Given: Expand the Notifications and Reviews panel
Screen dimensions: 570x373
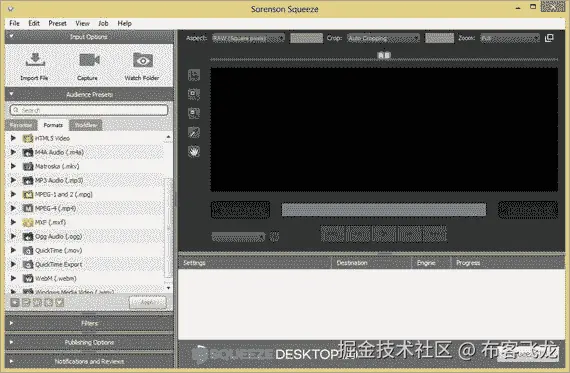Looking at the screenshot, I should pos(11,361).
